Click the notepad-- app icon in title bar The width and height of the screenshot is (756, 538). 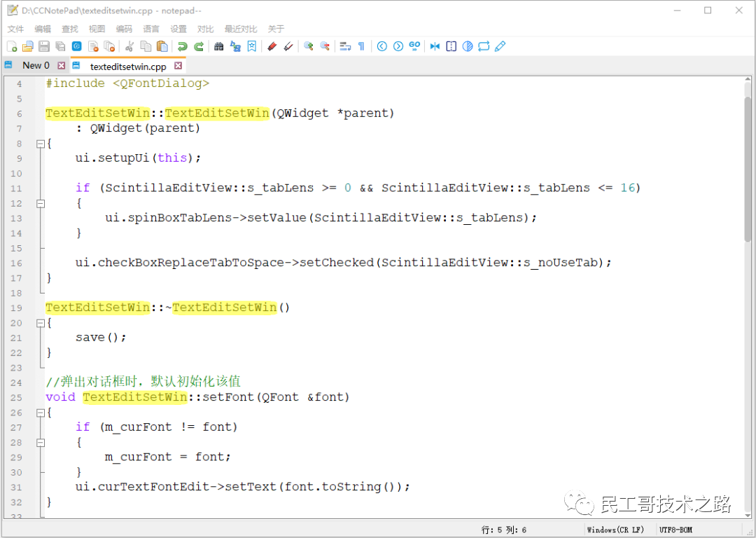(13, 10)
